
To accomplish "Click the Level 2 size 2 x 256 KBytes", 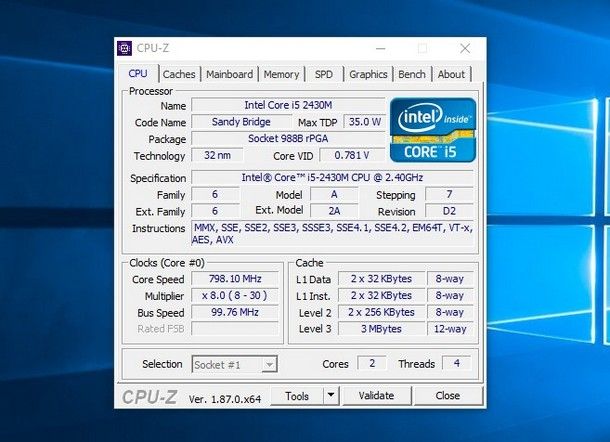I will [381, 312].
